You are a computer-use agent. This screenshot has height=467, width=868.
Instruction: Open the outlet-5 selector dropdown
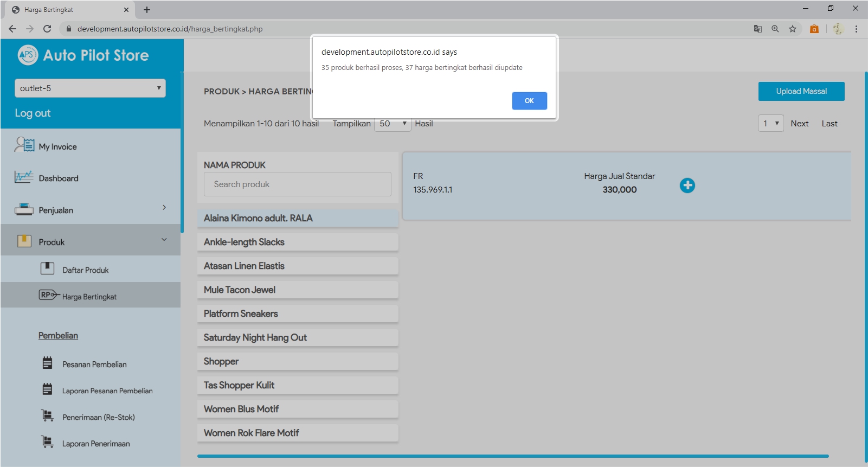coord(90,88)
